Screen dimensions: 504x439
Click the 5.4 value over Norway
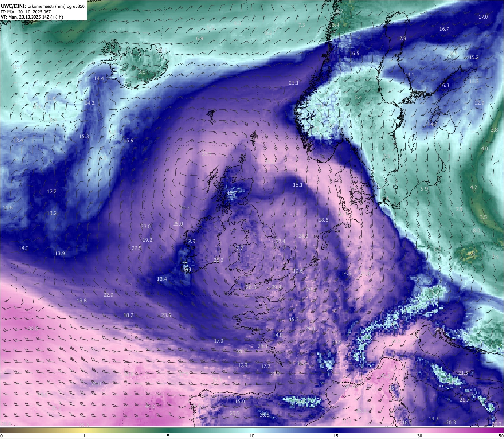[358, 97]
